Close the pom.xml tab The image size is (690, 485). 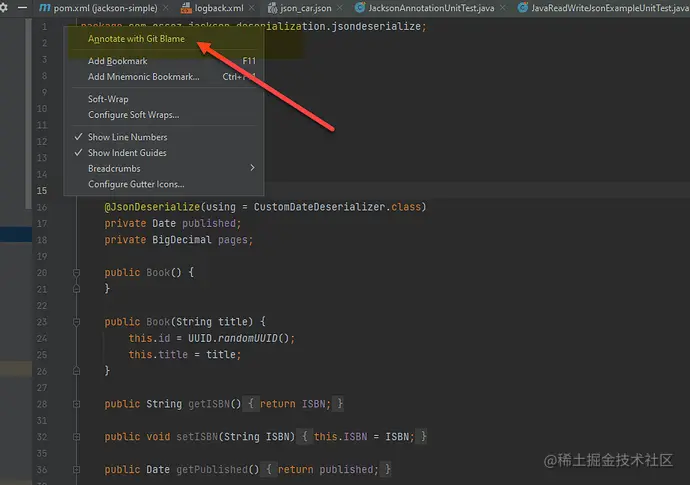[165, 8]
